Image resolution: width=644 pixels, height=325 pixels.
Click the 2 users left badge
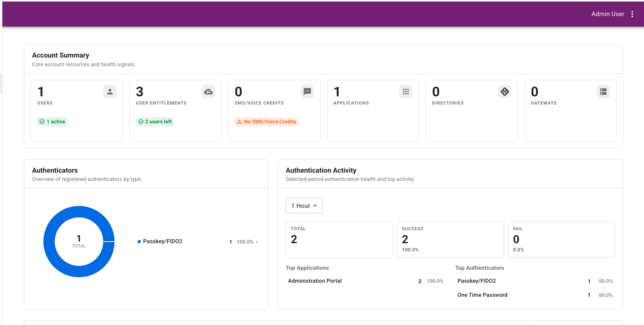tap(155, 122)
